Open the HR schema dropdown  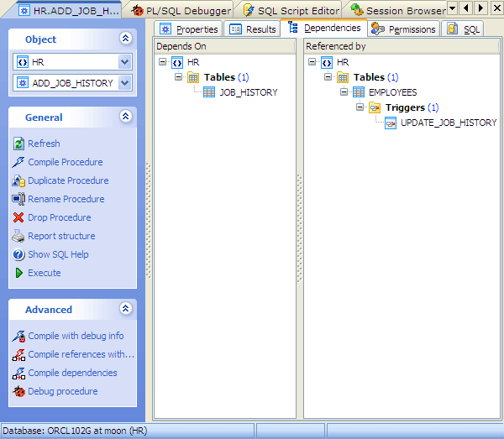(x=125, y=62)
